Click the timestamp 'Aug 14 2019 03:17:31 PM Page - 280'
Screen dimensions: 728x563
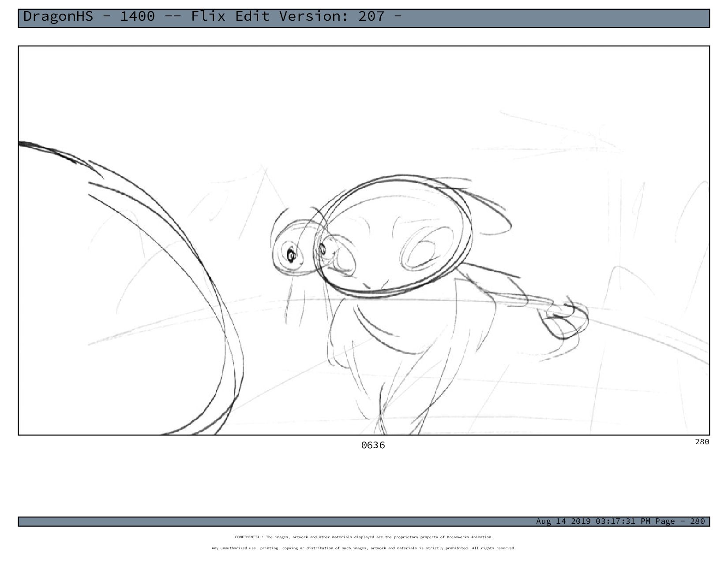coord(620,521)
